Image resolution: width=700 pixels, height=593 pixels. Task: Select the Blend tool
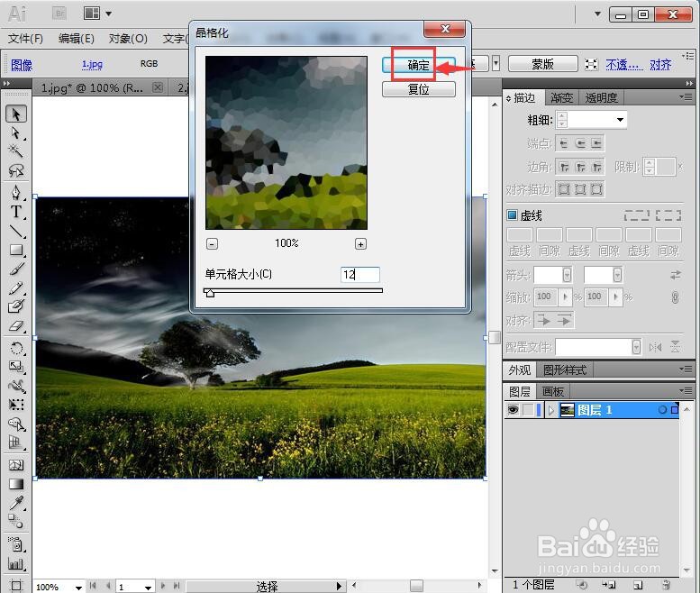16,521
